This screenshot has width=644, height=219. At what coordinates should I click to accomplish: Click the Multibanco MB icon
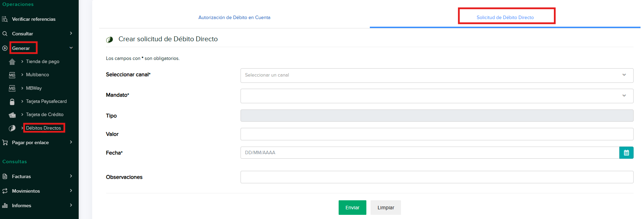pyautogui.click(x=12, y=75)
